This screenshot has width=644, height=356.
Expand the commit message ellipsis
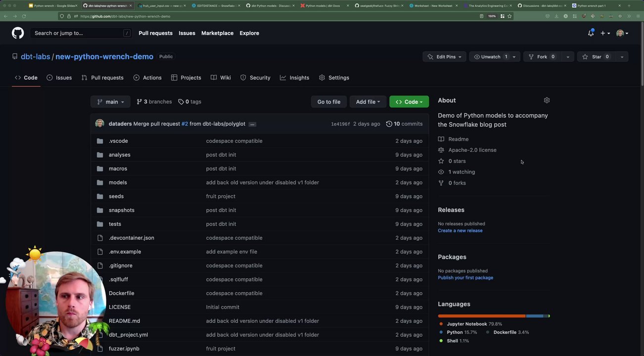[252, 124]
